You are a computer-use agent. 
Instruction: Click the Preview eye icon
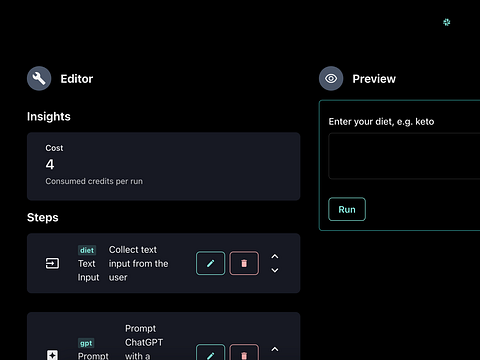331,79
